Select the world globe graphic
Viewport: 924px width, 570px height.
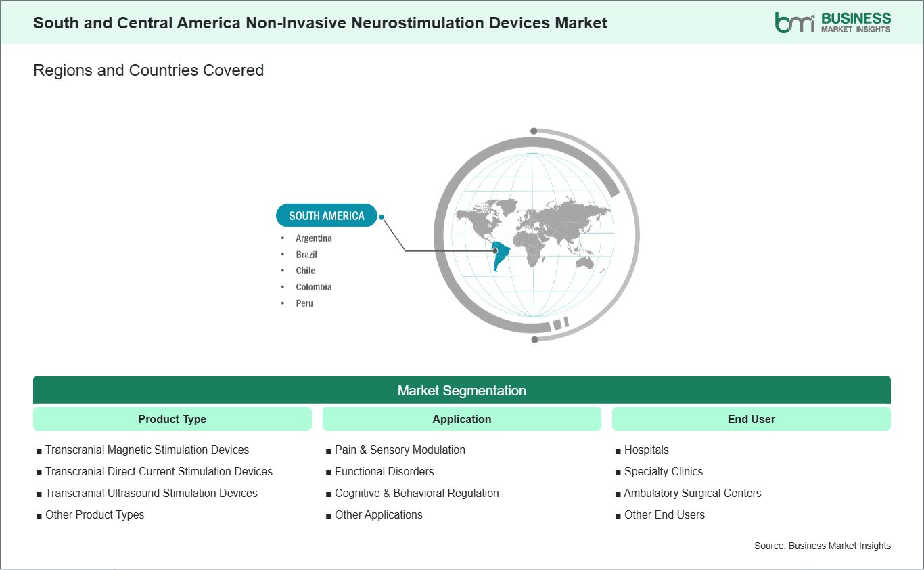click(534, 234)
